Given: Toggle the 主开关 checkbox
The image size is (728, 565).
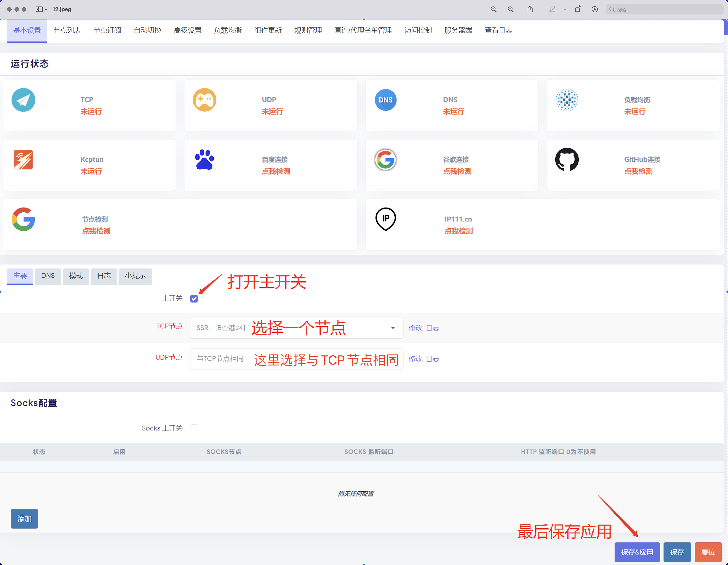Looking at the screenshot, I should [x=194, y=298].
